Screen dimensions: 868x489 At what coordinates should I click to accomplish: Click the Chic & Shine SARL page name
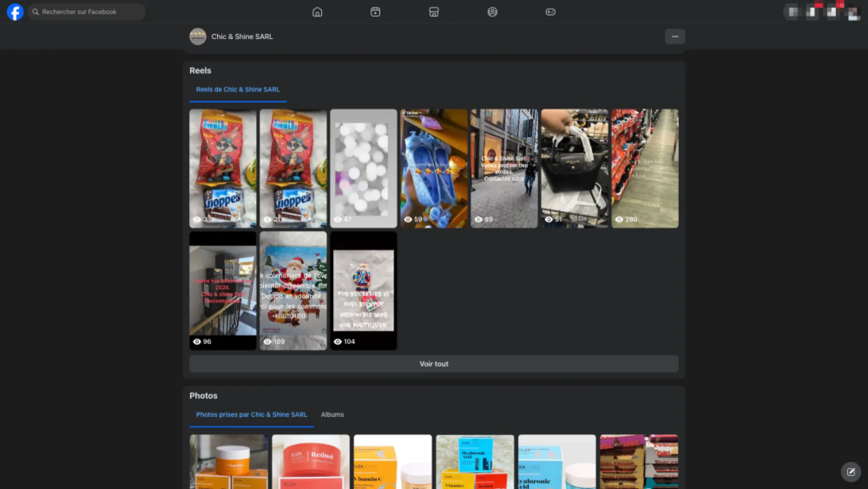point(242,37)
